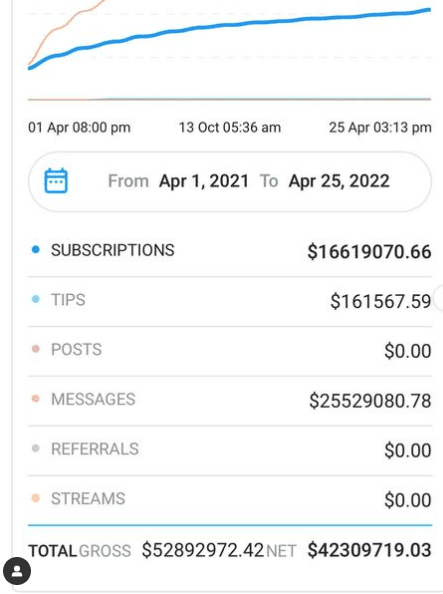This screenshot has height=594, width=443.
Task: Toggle the Messages orange dot series
Action: [36, 399]
